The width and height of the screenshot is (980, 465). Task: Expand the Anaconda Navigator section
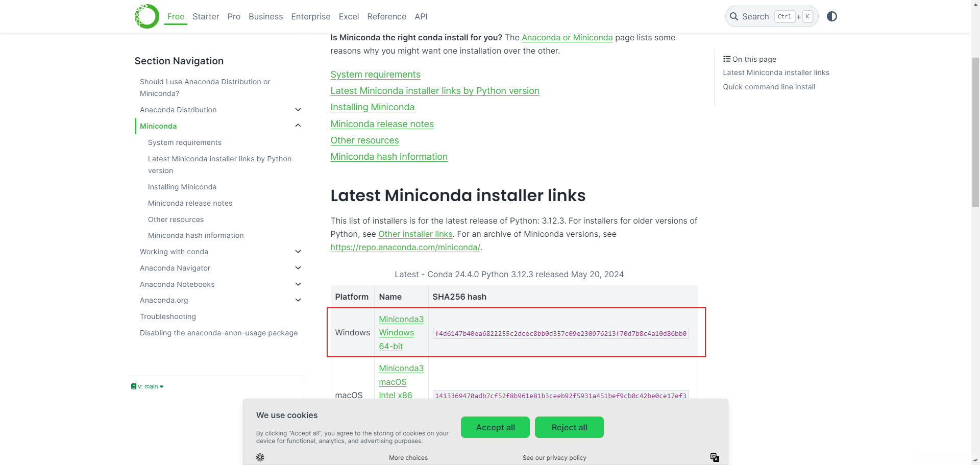coord(298,268)
